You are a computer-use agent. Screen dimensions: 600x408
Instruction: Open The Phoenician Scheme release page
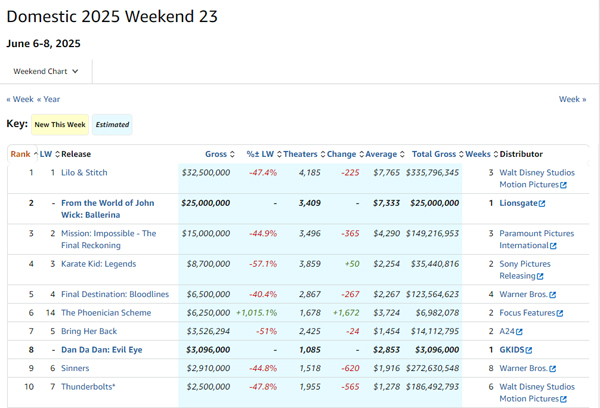pyautogui.click(x=106, y=313)
